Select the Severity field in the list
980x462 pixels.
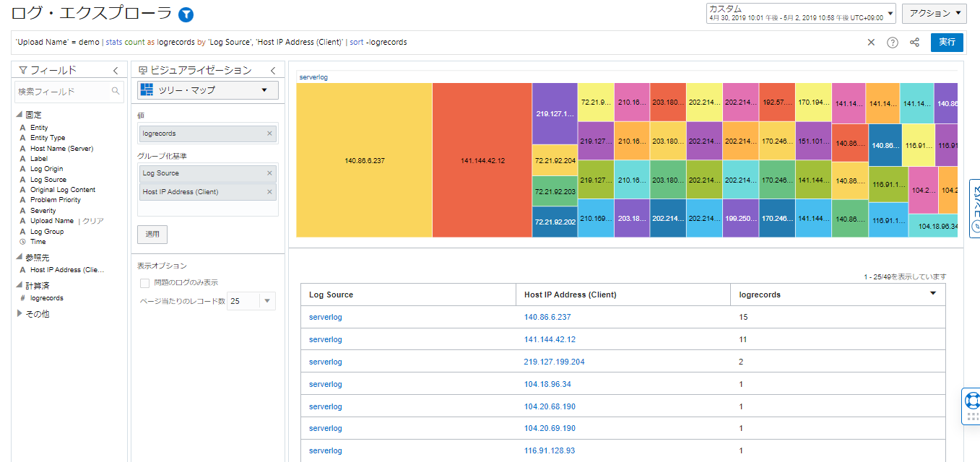(x=43, y=211)
